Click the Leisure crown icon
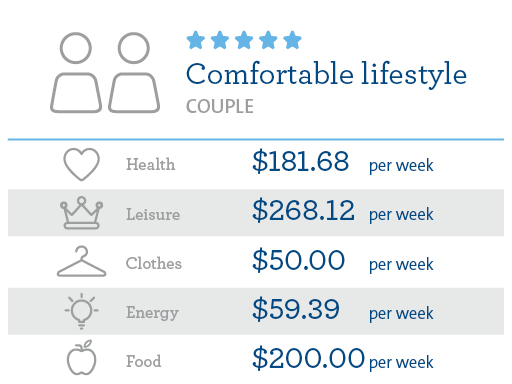 coord(81,213)
